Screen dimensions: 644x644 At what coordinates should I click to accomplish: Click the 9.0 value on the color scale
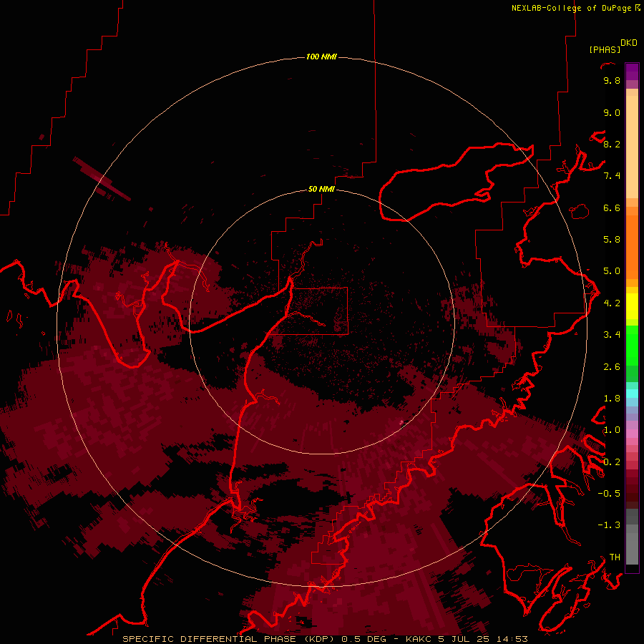click(612, 112)
